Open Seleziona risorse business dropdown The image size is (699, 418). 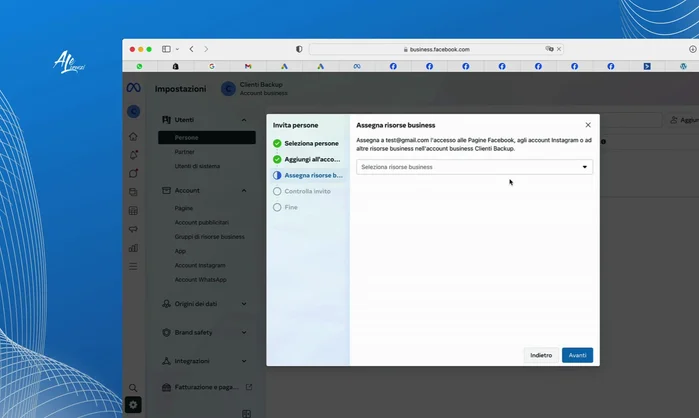click(x=474, y=167)
